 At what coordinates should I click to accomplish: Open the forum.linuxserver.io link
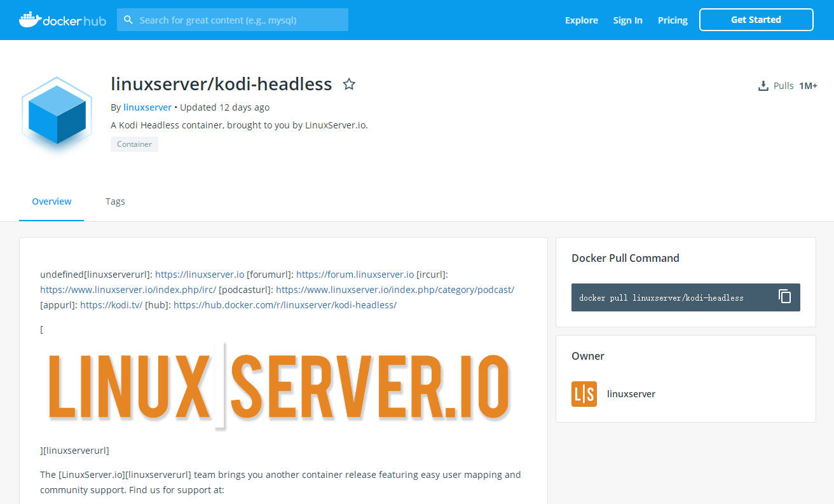pos(355,275)
